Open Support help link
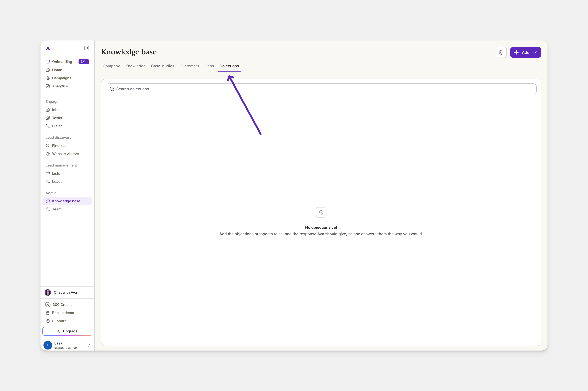 pos(67,321)
